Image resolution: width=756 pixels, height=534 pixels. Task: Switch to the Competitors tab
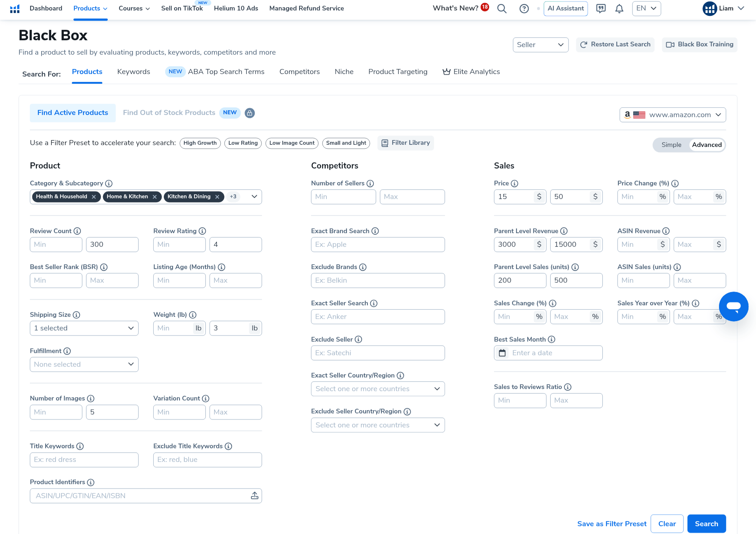click(300, 72)
